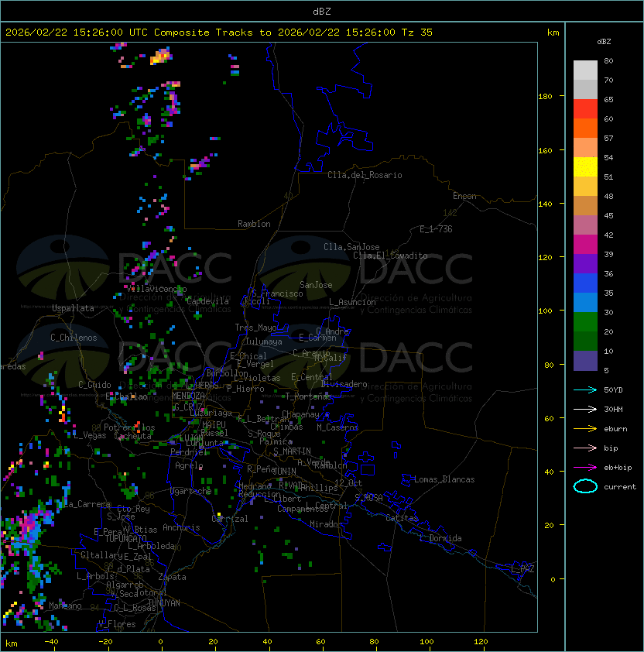This screenshot has width=644, height=652.
Task: Click the La_Carrera map label
Action: click(x=87, y=504)
